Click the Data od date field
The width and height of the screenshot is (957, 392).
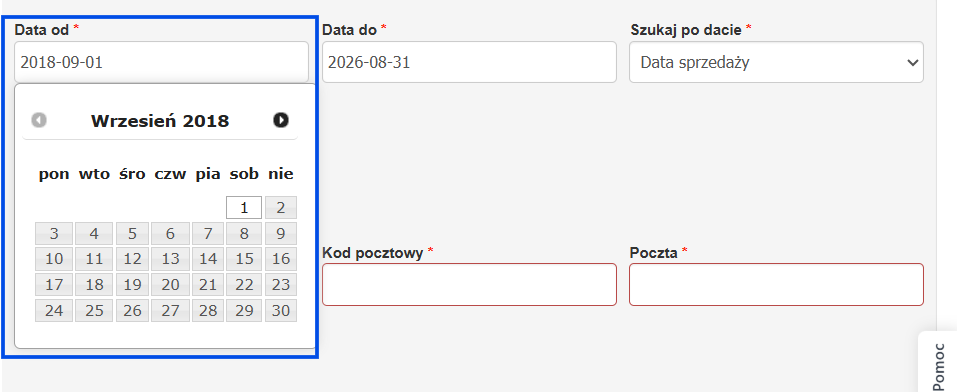click(161, 62)
